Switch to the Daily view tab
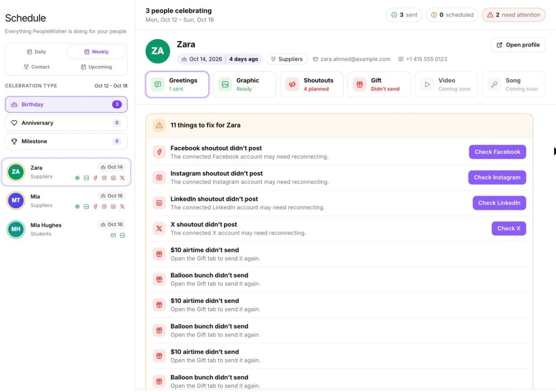Image resolution: width=556 pixels, height=392 pixels. point(36,52)
